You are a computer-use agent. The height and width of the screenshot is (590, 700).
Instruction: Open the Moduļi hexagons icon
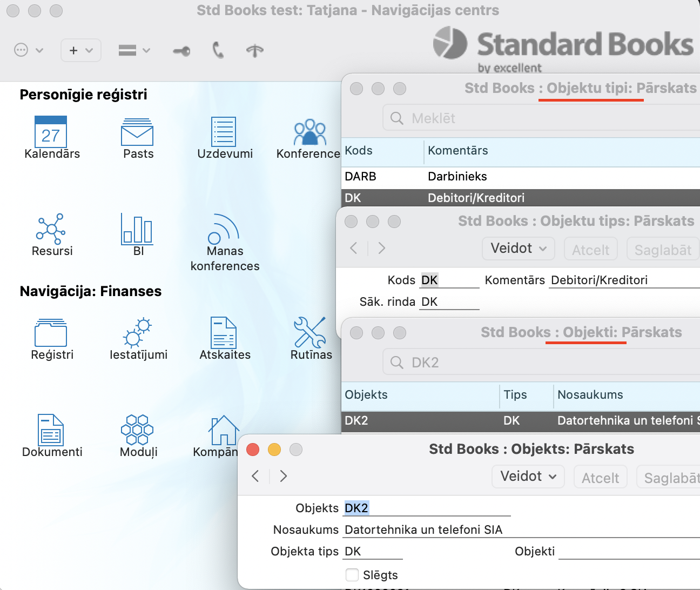tap(137, 430)
